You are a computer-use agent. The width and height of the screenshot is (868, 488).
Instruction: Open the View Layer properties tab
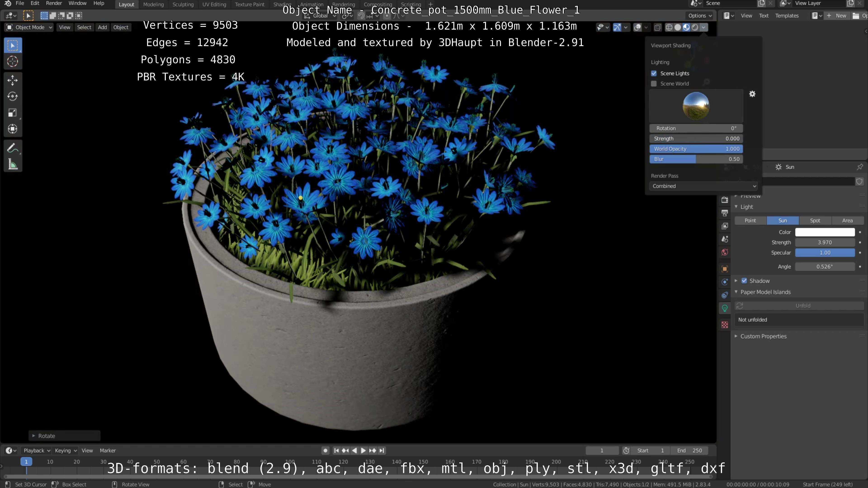pos(725,226)
